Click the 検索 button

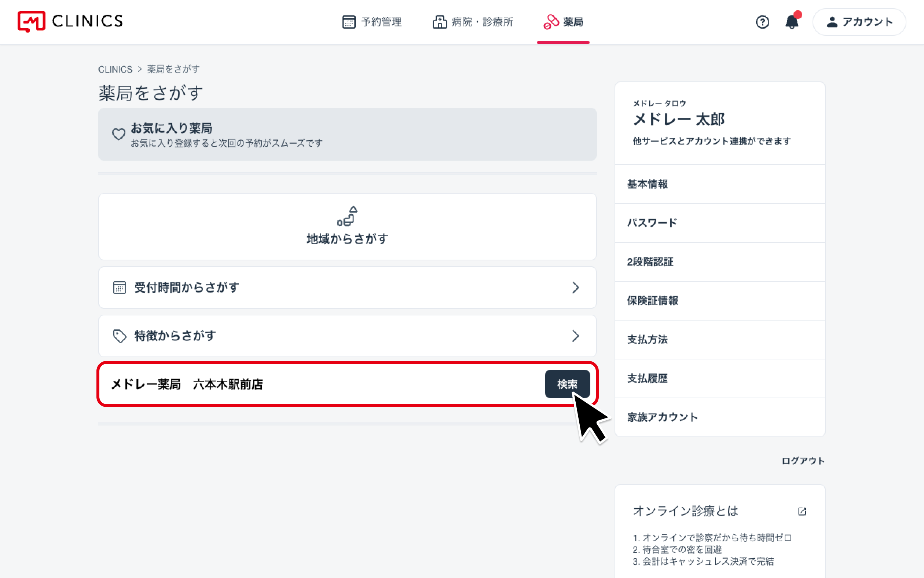pos(567,384)
